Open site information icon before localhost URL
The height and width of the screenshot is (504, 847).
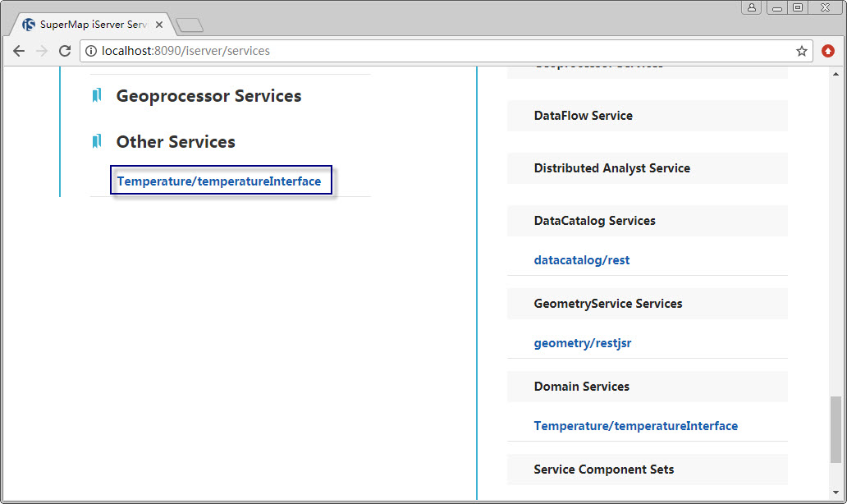pyautogui.click(x=91, y=51)
